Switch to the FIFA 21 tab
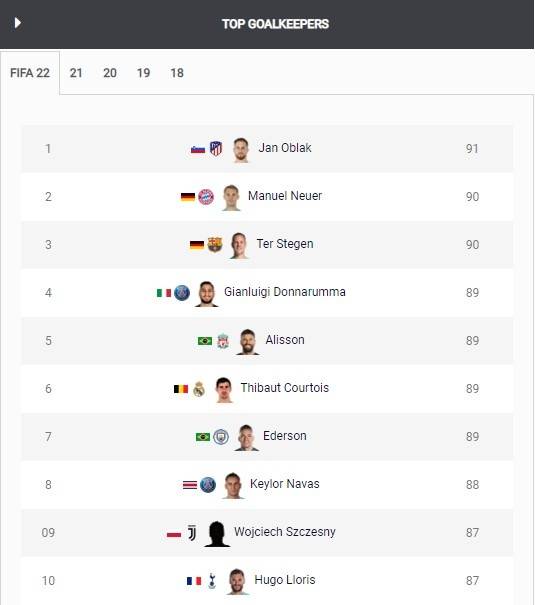Image resolution: width=535 pixels, height=605 pixels. coord(76,73)
